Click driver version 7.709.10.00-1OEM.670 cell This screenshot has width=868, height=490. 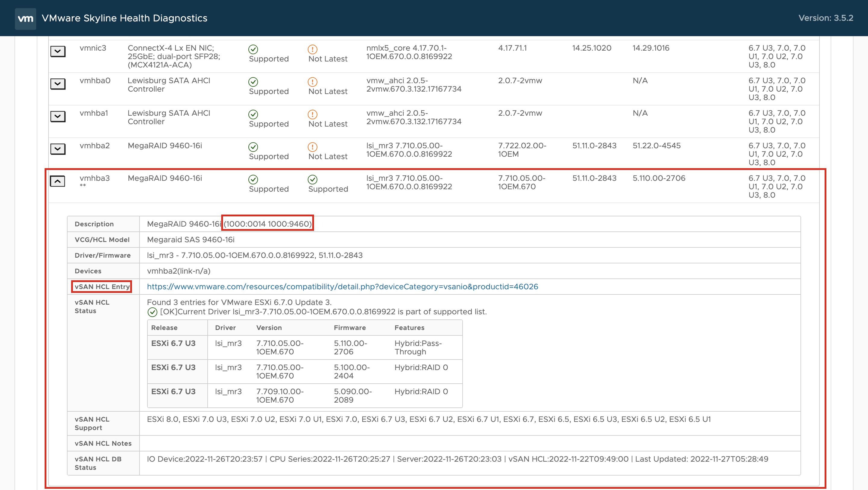(x=280, y=396)
